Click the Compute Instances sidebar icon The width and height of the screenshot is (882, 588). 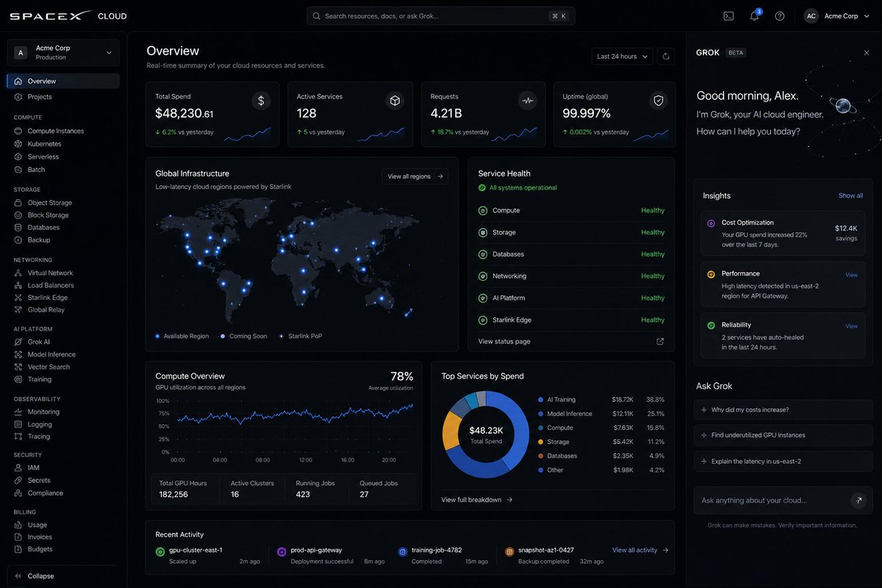click(x=18, y=131)
